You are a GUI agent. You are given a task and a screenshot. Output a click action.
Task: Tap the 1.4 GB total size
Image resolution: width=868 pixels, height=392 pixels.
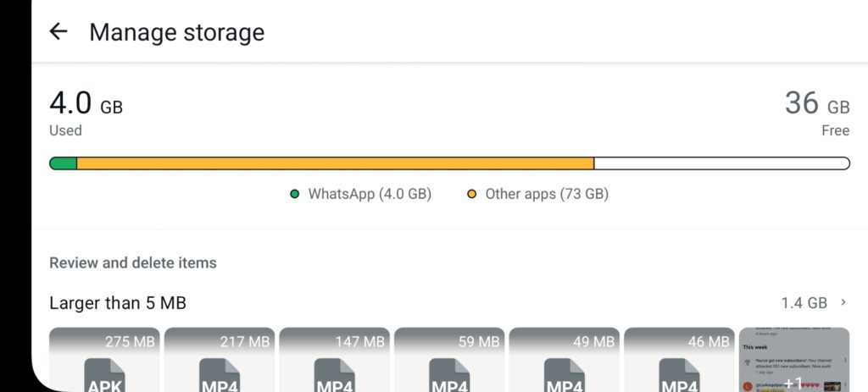pos(804,302)
